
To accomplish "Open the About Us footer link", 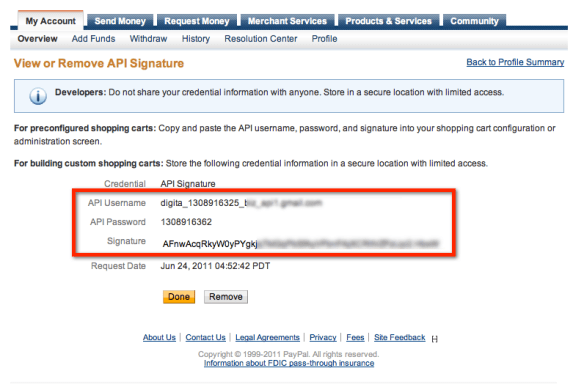I will pos(159,337).
